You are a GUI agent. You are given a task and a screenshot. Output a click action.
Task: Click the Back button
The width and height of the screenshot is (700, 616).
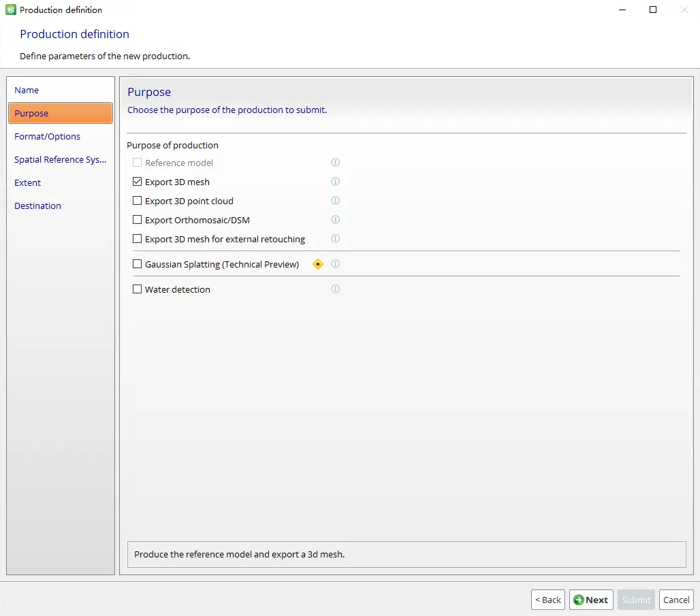pos(547,600)
